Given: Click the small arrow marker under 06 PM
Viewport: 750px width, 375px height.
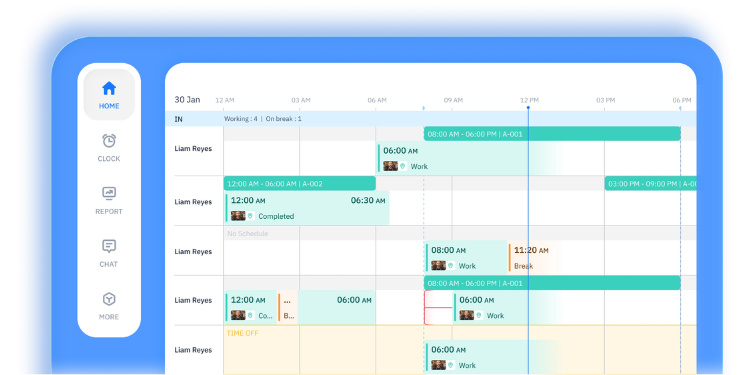Looking at the screenshot, I should [x=680, y=109].
